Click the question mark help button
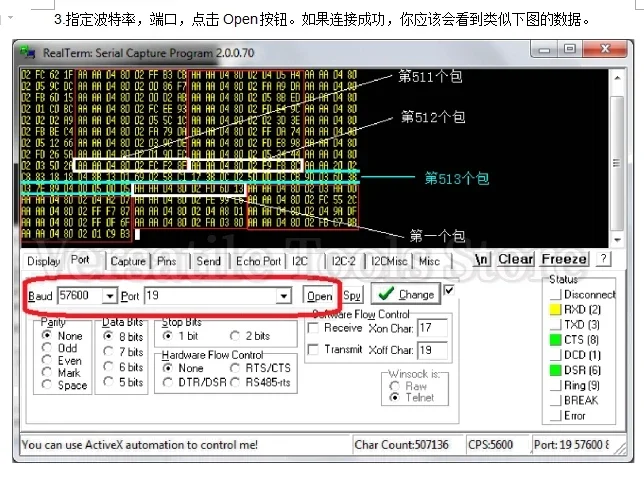Image resolution: width=644 pixels, height=484 pixels. pyautogui.click(x=603, y=259)
